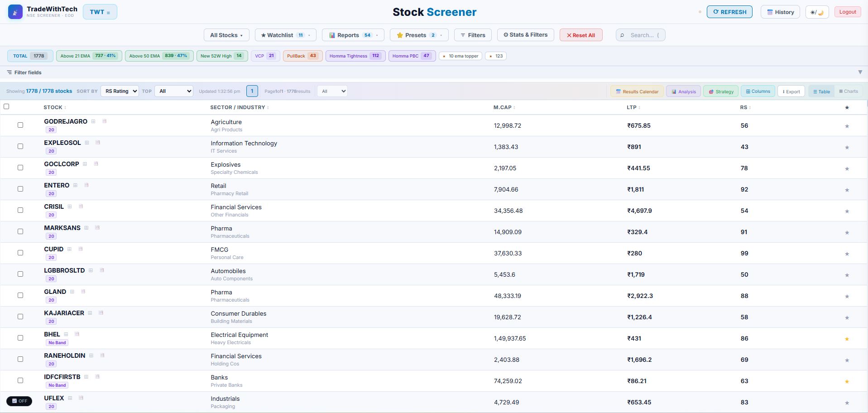Check the GODREJAGRO row checkbox
This screenshot has width=868, height=413.
pyautogui.click(x=20, y=125)
